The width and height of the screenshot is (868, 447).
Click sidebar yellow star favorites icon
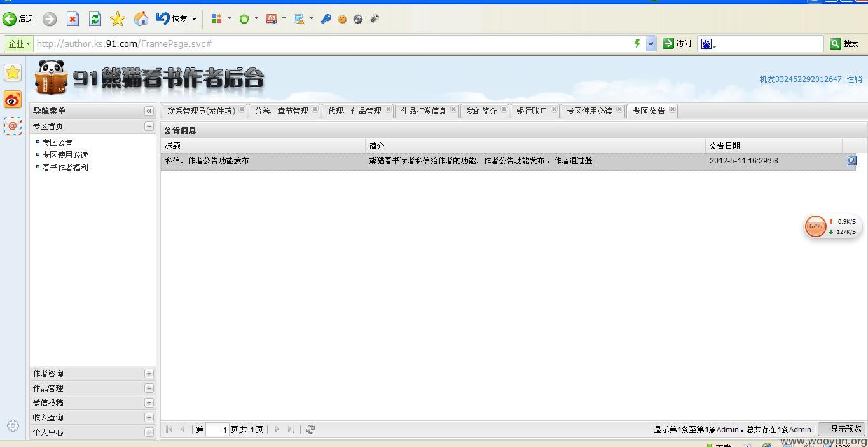13,72
